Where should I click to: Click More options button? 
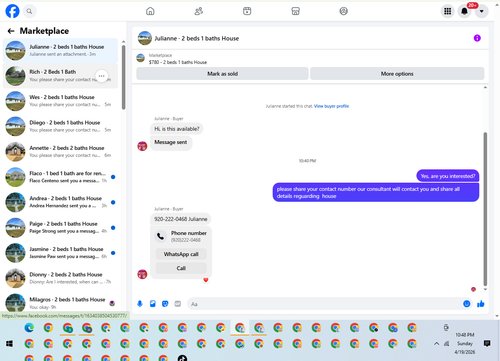(x=397, y=74)
